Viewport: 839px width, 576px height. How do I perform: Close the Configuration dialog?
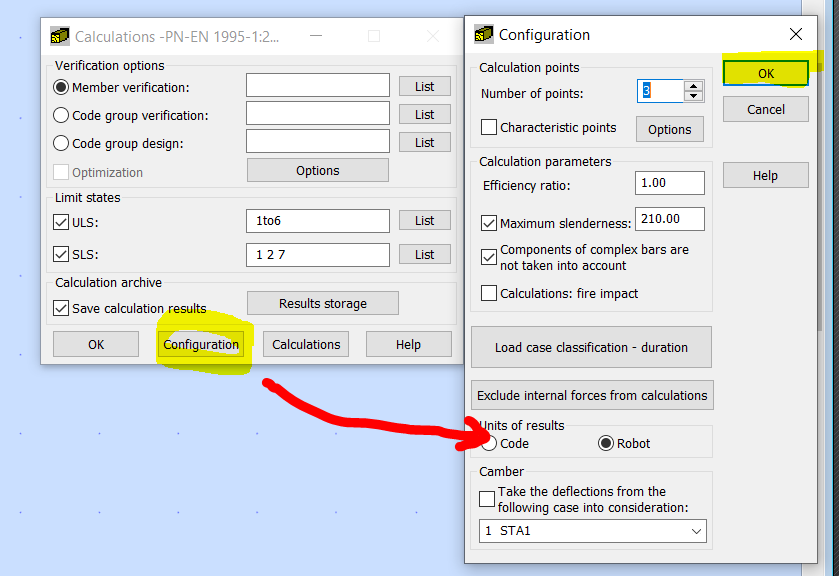[796, 34]
